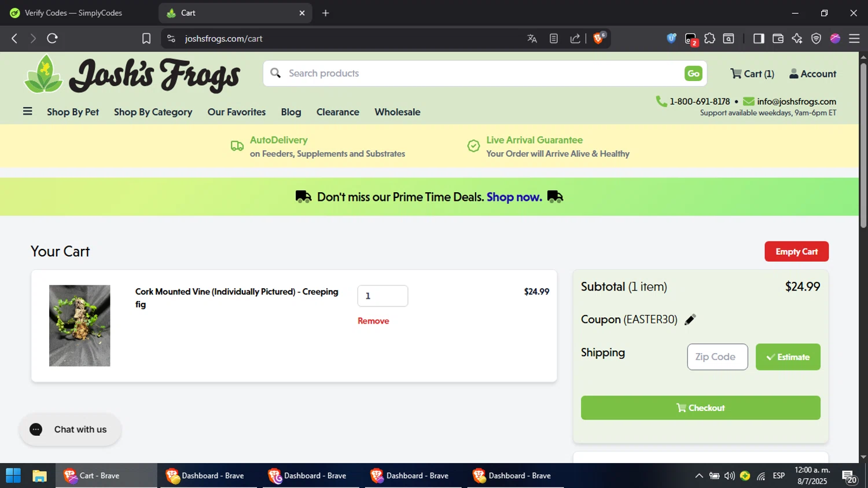Open the extensions puzzle-piece menu
This screenshot has height=488, width=868.
709,38
